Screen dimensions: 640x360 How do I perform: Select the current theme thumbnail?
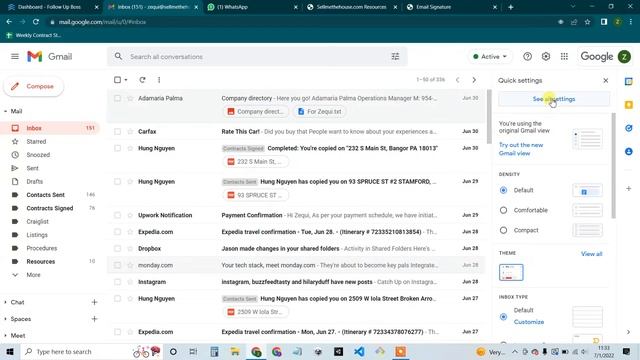(x=511, y=273)
